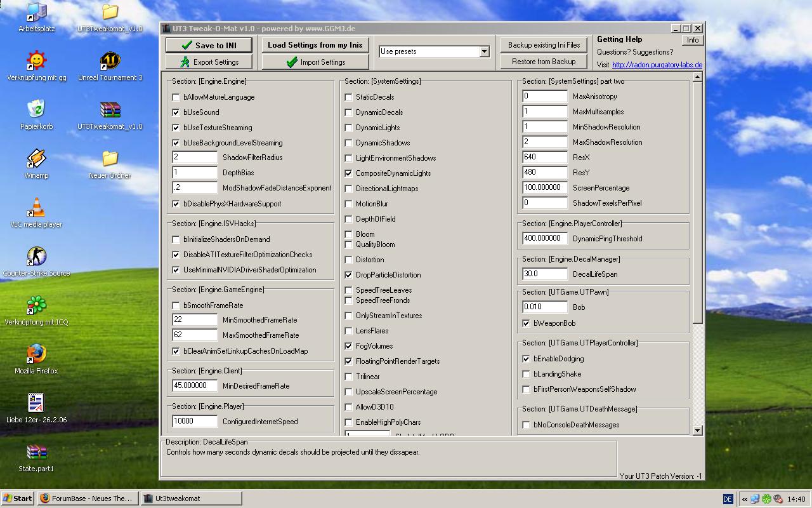Click the vertical scrollbar thumb
This screenshot has height=508, width=812.
(698, 203)
